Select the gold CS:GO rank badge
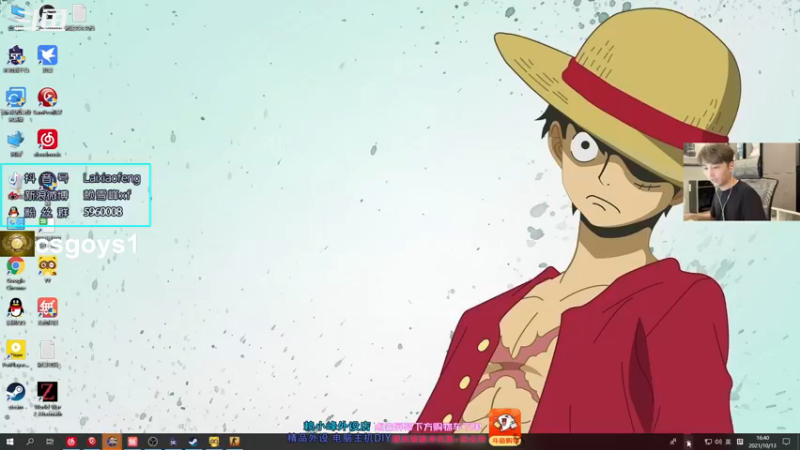The height and width of the screenshot is (450, 800). pyautogui.click(x=17, y=244)
